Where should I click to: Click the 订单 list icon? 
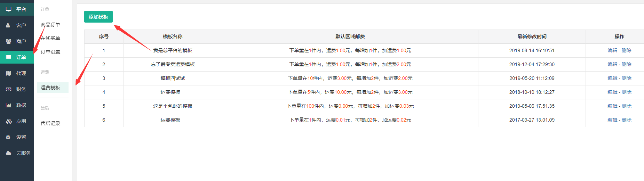coord(9,57)
